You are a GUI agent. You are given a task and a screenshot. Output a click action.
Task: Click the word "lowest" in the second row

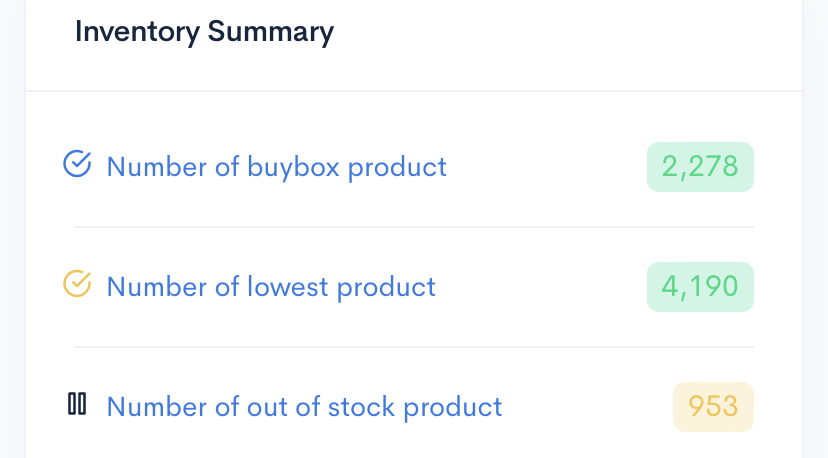click(x=288, y=287)
